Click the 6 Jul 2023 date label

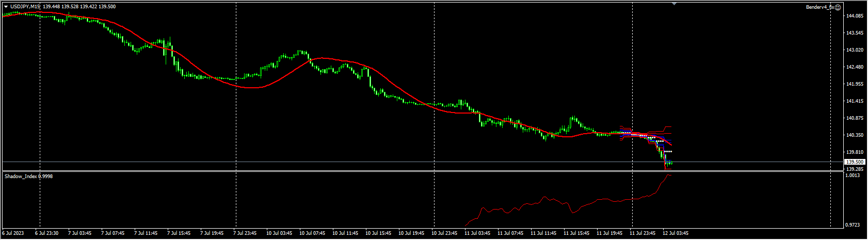(x=13, y=233)
